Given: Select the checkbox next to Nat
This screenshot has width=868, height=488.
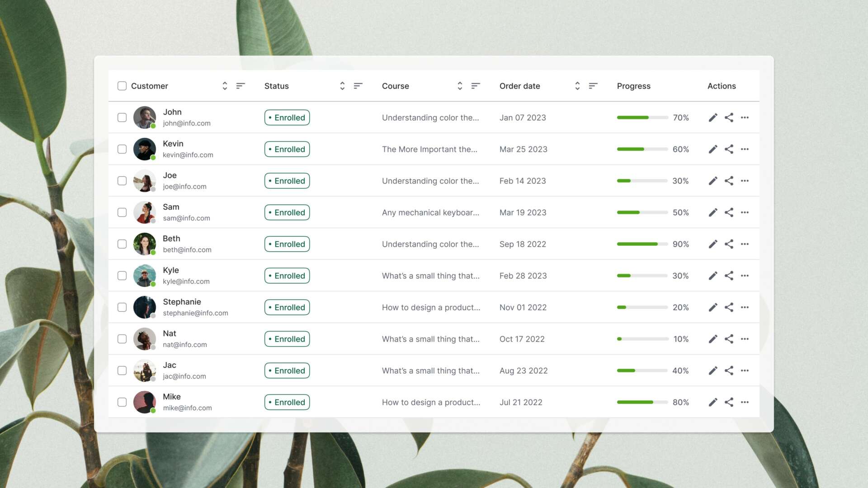Looking at the screenshot, I should [x=122, y=339].
